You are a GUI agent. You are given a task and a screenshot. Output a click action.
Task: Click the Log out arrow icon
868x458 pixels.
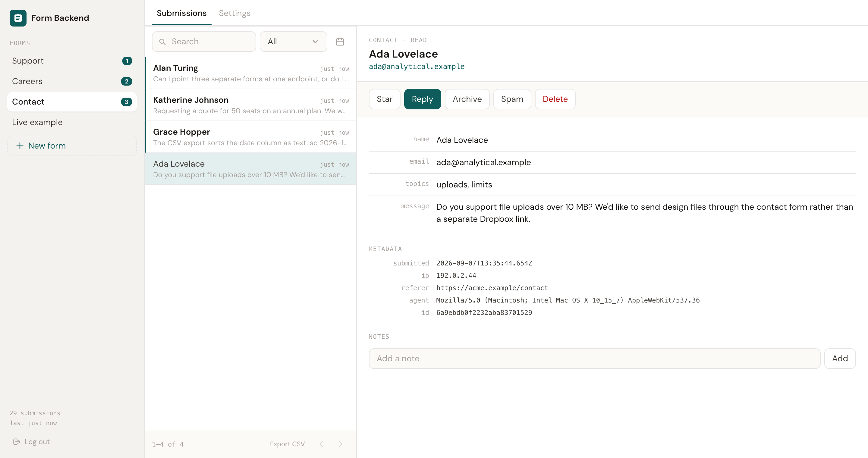[x=17, y=441]
